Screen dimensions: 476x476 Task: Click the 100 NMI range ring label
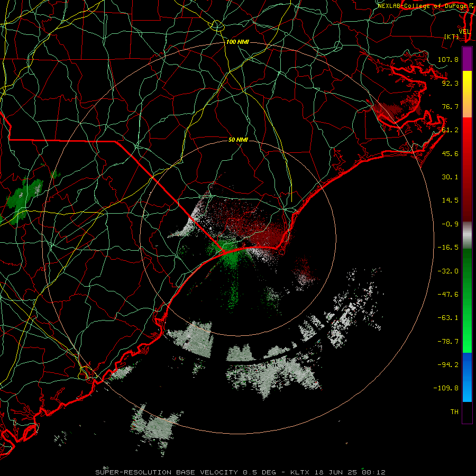pos(237,42)
